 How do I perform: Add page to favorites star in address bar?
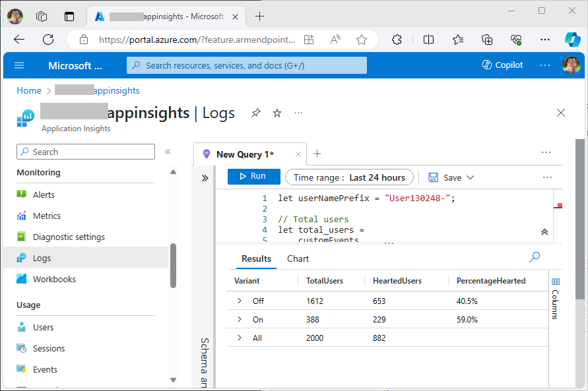[x=361, y=40]
